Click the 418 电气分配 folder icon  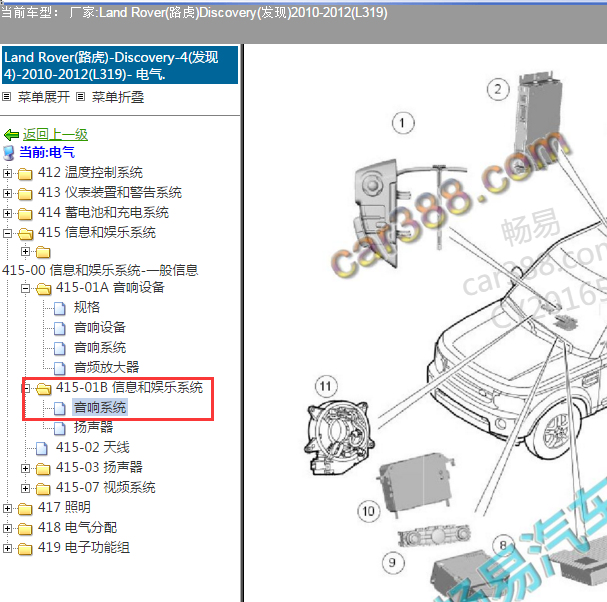point(25,529)
